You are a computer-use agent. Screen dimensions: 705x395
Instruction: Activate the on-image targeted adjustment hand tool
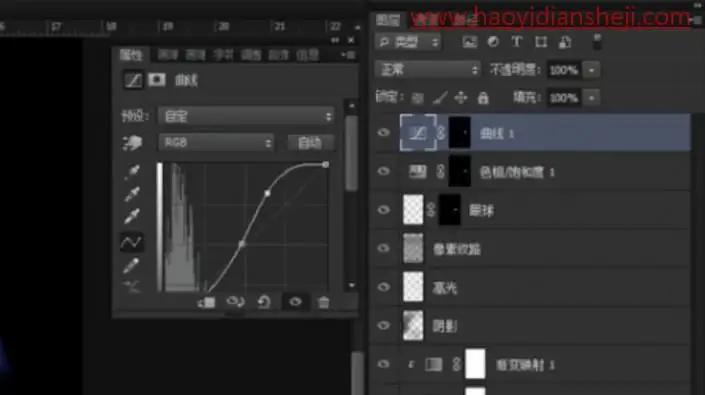132,143
